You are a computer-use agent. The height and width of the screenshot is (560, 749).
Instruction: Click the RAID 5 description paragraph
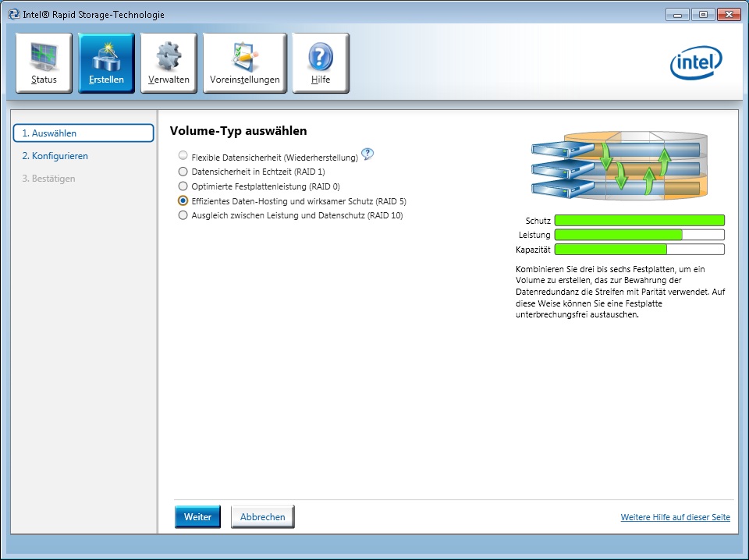click(x=620, y=292)
